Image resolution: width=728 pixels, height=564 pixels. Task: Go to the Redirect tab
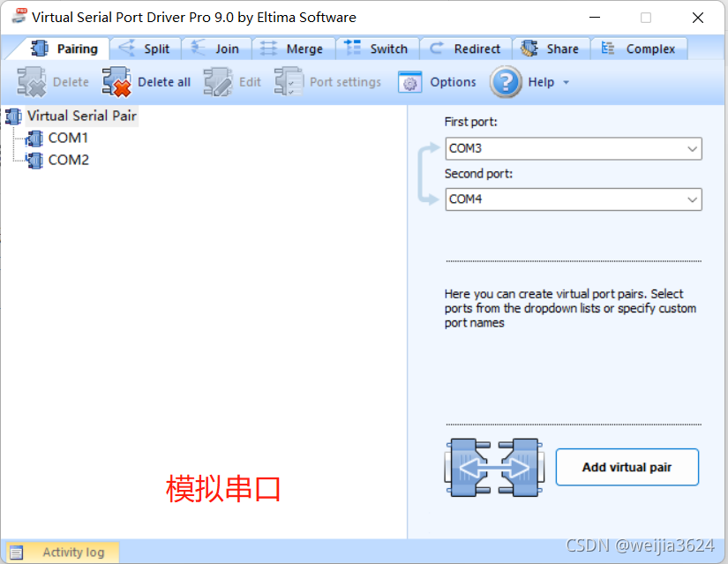[x=466, y=49]
